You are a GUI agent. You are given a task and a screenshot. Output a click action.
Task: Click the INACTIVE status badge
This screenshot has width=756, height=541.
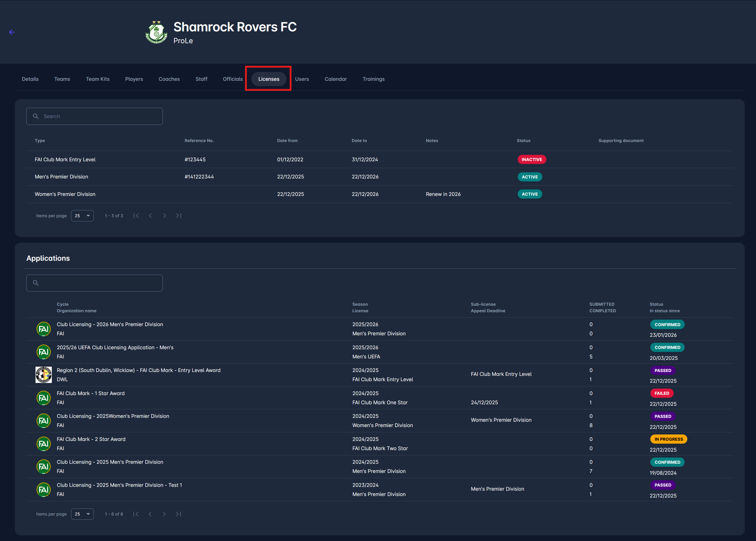point(531,160)
